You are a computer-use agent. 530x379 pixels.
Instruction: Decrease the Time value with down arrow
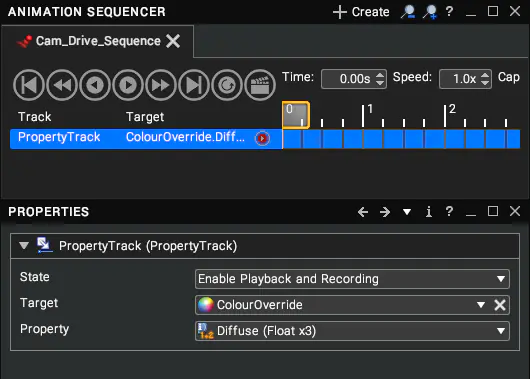pyautogui.click(x=380, y=83)
